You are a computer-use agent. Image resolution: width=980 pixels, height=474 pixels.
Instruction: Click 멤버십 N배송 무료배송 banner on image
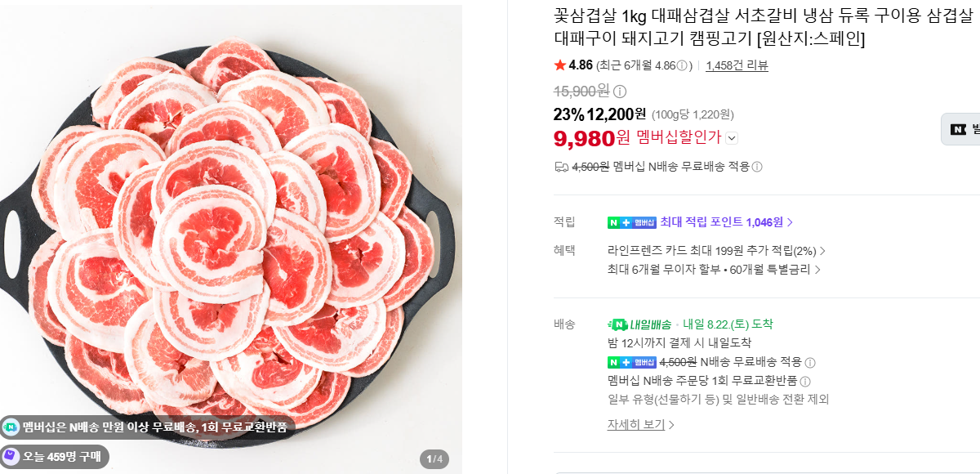point(148,427)
